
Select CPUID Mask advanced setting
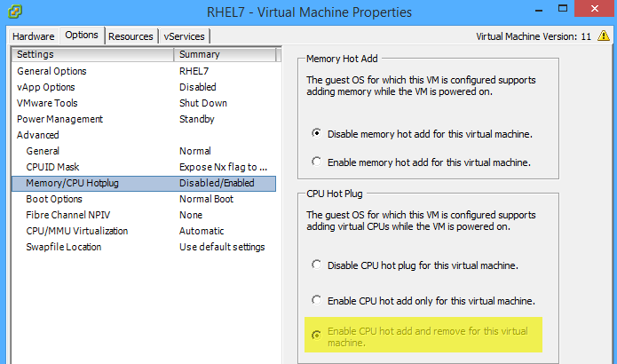[52, 167]
